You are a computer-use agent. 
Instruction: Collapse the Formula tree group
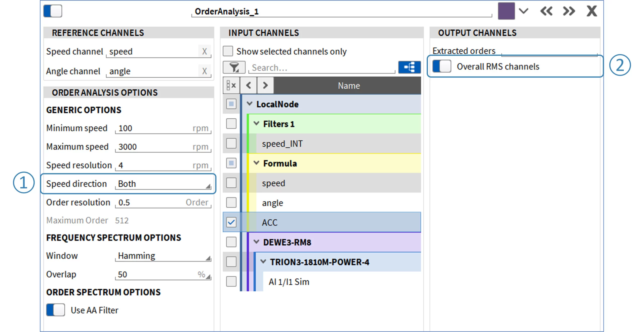click(x=256, y=163)
